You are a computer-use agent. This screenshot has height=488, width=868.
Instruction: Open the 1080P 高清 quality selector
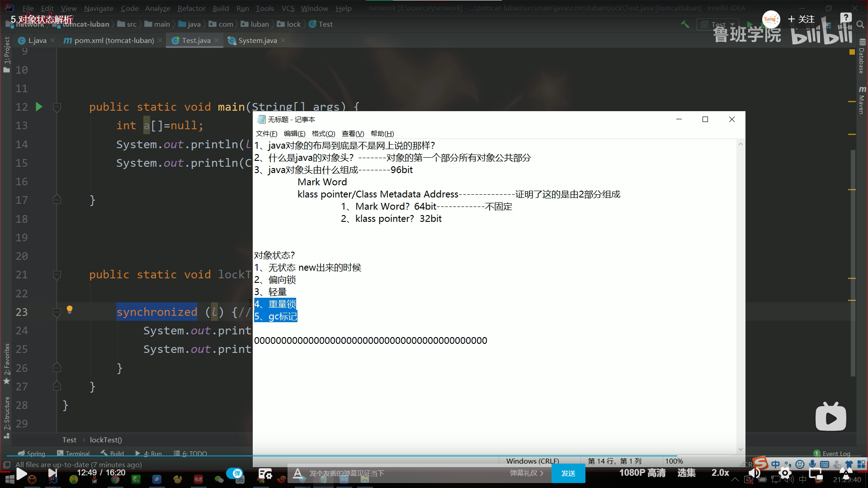click(642, 473)
